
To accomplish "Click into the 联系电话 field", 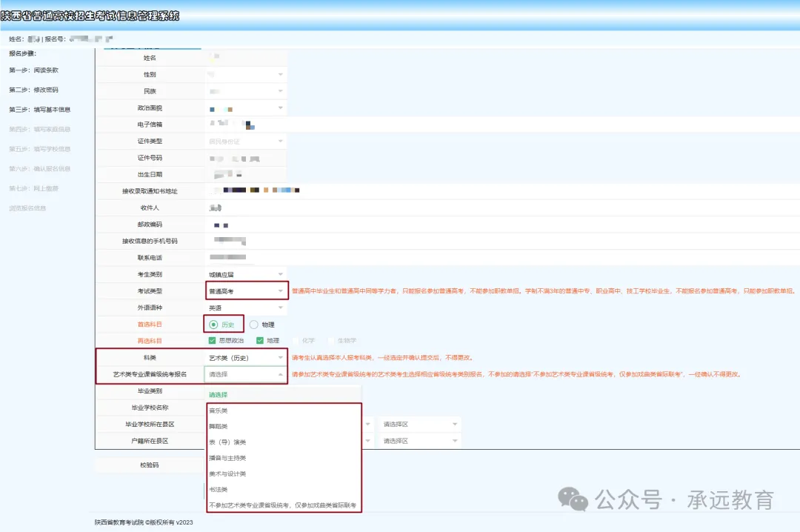I will click(x=502, y=258).
